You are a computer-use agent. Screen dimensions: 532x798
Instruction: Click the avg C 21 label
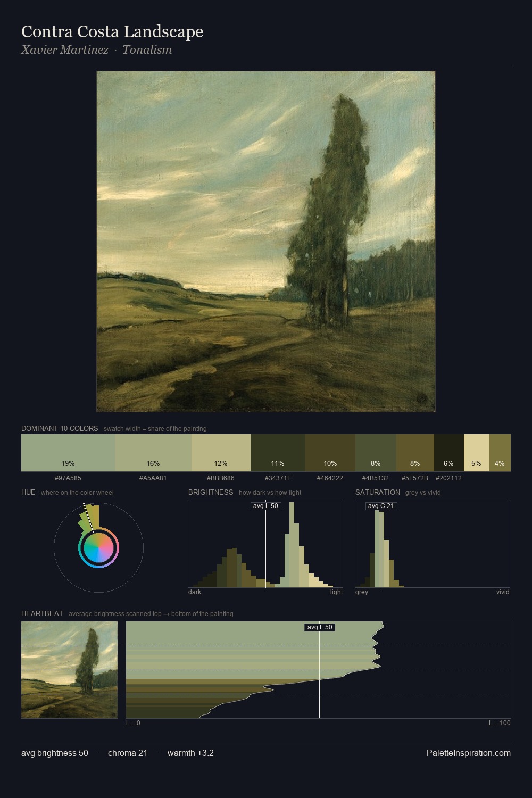(381, 506)
